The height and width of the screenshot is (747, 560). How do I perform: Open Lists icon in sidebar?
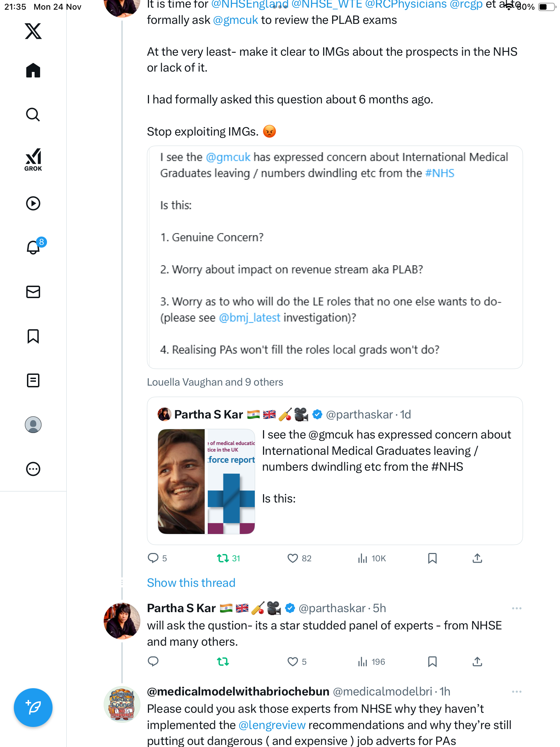pos(33,380)
